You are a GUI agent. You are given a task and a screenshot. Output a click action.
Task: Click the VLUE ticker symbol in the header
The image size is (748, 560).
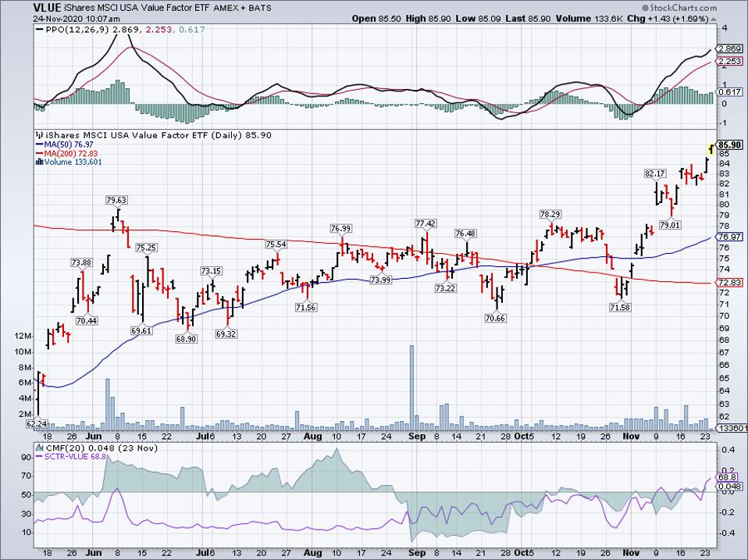[47, 8]
